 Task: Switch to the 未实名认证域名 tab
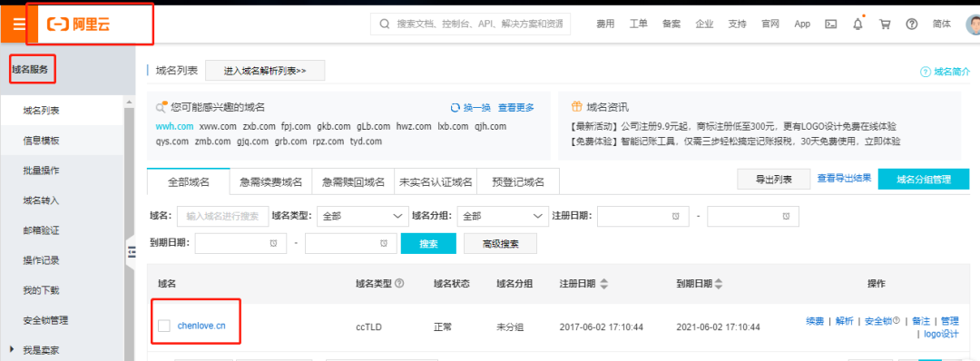pyautogui.click(x=436, y=181)
